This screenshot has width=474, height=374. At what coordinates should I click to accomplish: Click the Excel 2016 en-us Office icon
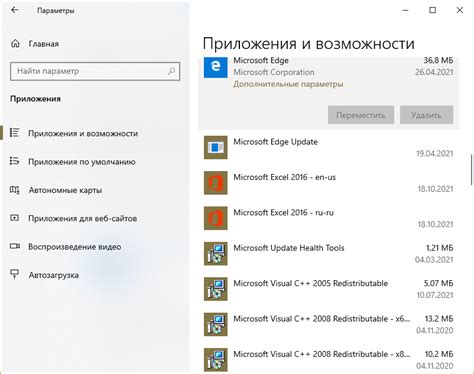pos(216,183)
